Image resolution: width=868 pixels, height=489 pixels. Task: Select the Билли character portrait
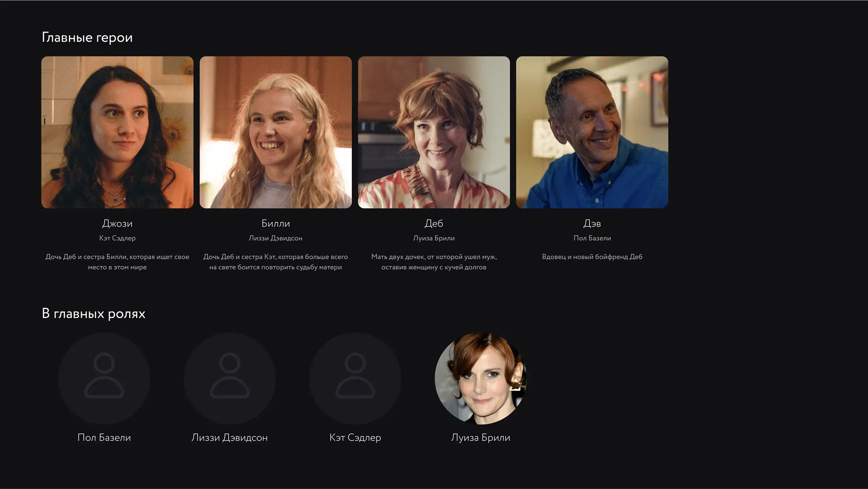276,132
